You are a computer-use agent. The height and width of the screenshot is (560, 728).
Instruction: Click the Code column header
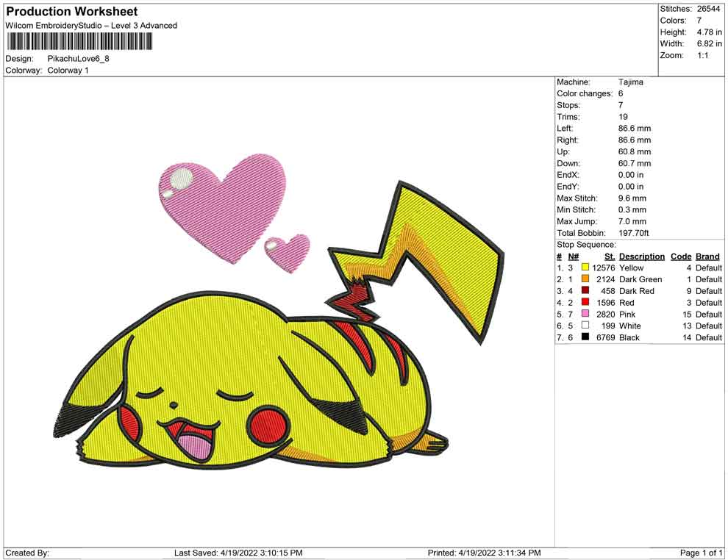pos(681,256)
